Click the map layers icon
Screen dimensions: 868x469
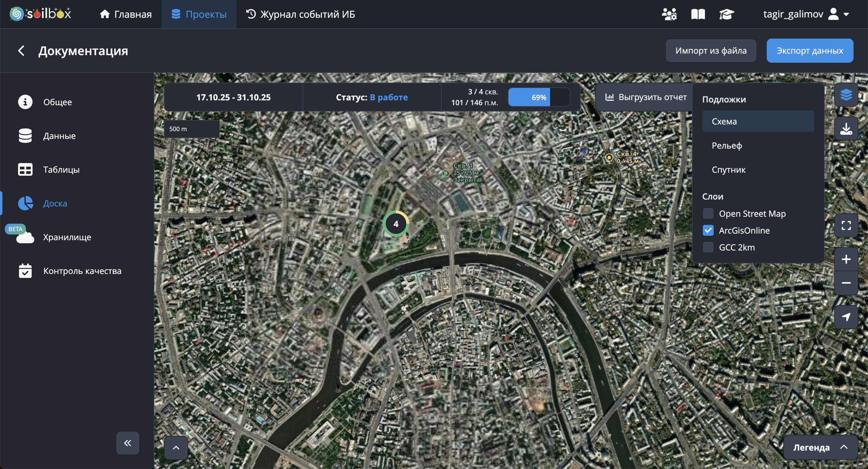pos(846,95)
